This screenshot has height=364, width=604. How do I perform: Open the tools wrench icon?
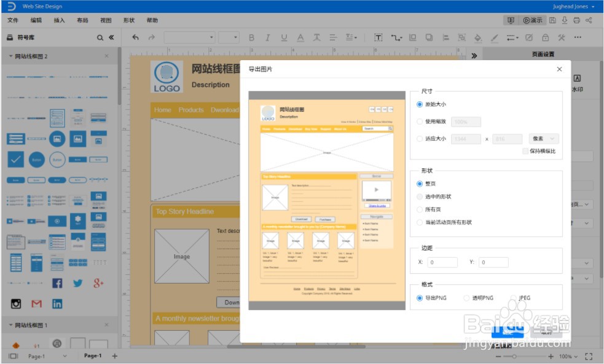(562, 37)
